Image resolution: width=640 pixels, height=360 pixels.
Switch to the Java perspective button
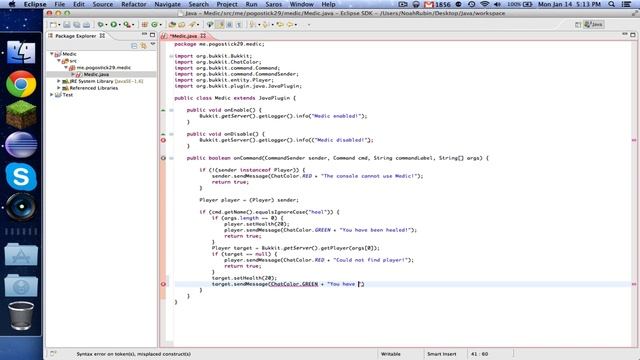pyautogui.click(x=593, y=24)
